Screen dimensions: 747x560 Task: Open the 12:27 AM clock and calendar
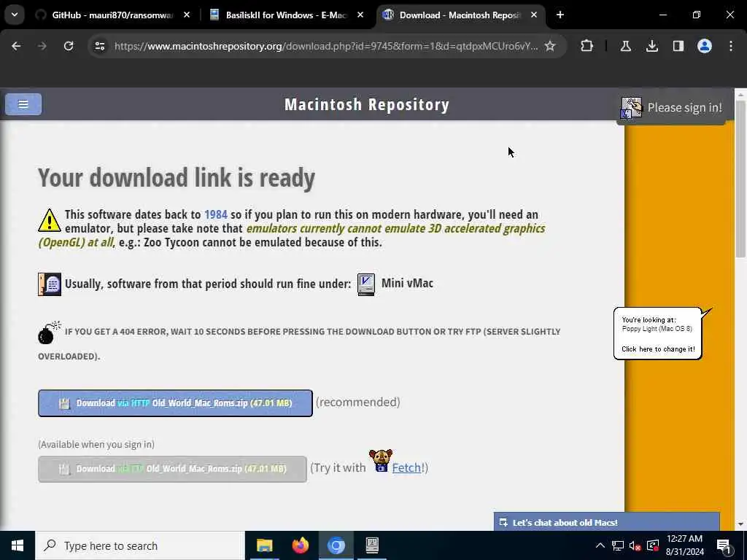pos(684,545)
